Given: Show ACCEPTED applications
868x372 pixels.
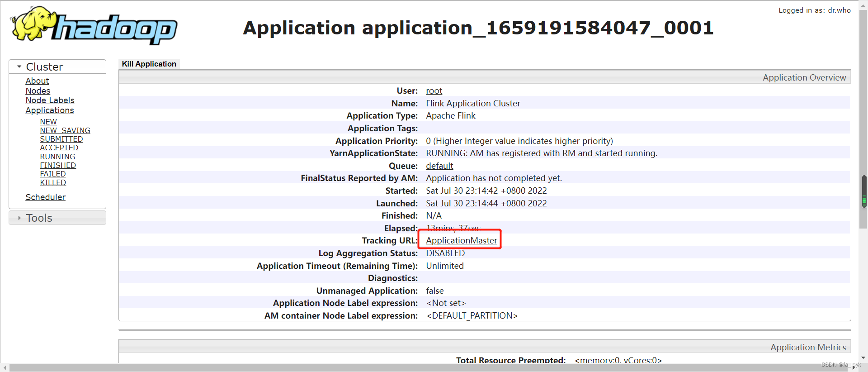Looking at the screenshot, I should pos(59,148).
